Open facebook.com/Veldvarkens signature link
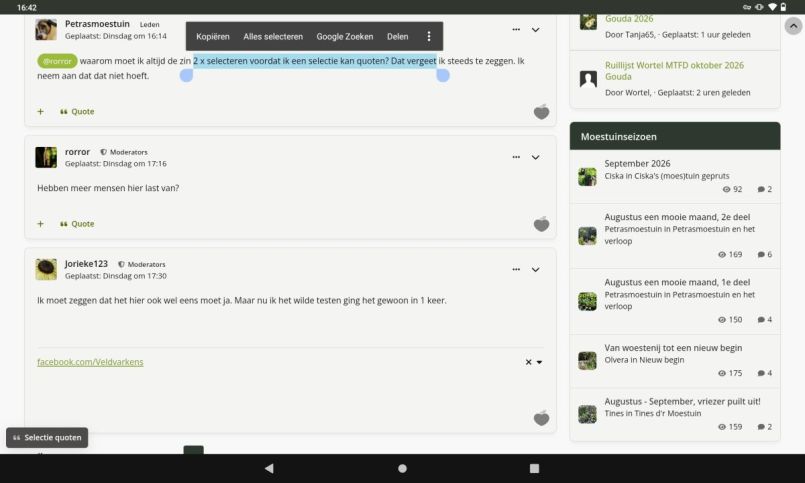Viewport: 805px width, 483px height. [x=90, y=362]
